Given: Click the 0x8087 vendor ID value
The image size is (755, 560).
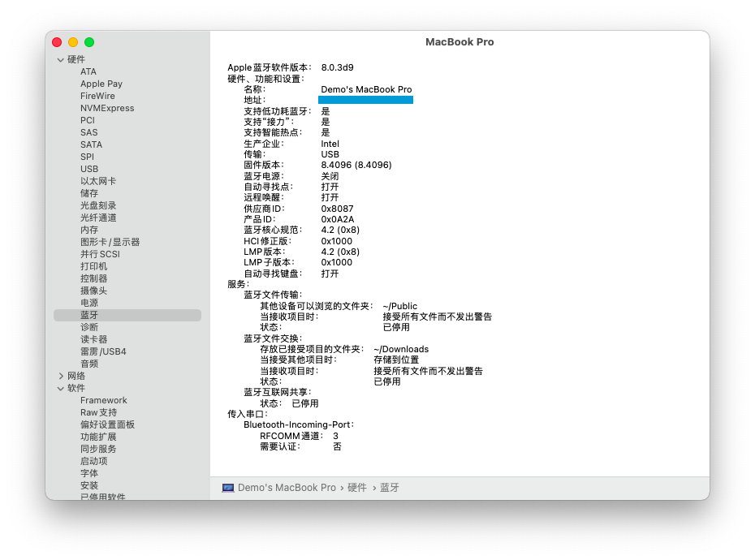Looking at the screenshot, I should (x=337, y=209).
